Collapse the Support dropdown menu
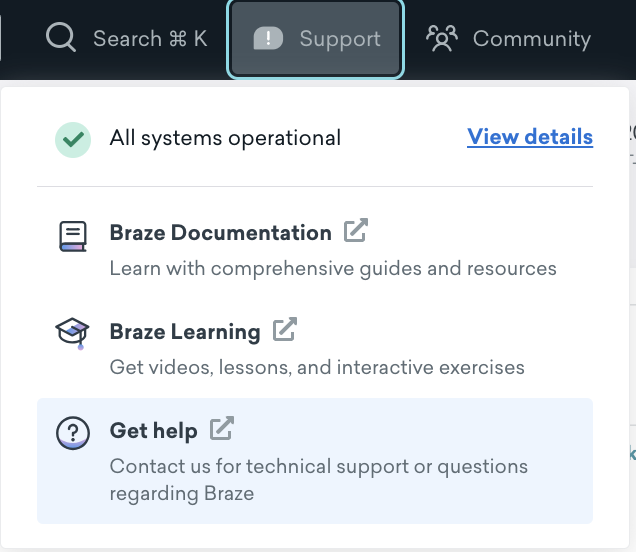Viewport: 636px width, 552px height. [316, 39]
